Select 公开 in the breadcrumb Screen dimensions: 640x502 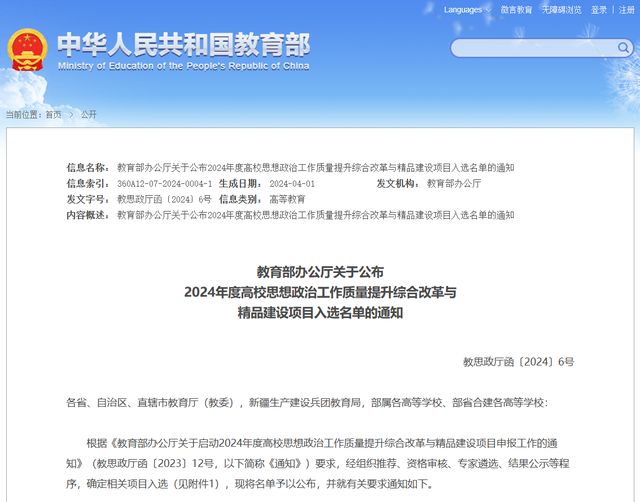click(x=89, y=115)
